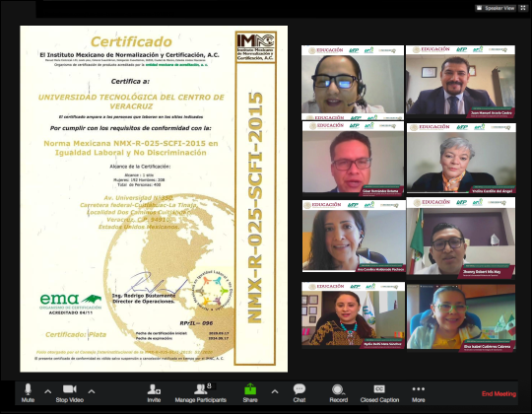
Task: Open the Manage Participants panel
Action: point(201,393)
